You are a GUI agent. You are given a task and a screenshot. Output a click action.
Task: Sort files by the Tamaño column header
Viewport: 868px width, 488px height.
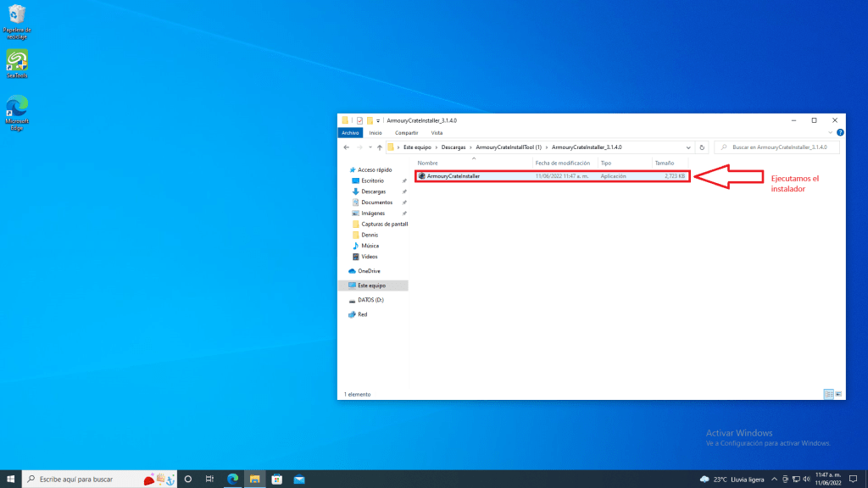pos(664,163)
